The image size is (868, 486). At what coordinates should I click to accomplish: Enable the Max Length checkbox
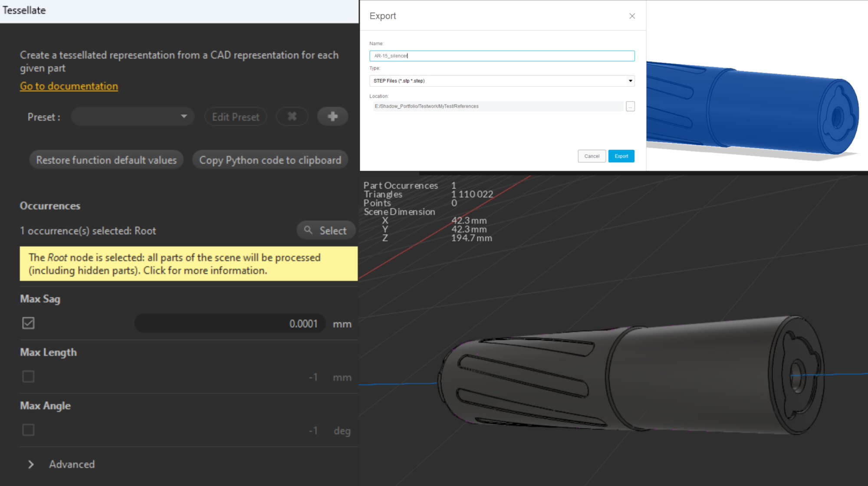(28, 377)
